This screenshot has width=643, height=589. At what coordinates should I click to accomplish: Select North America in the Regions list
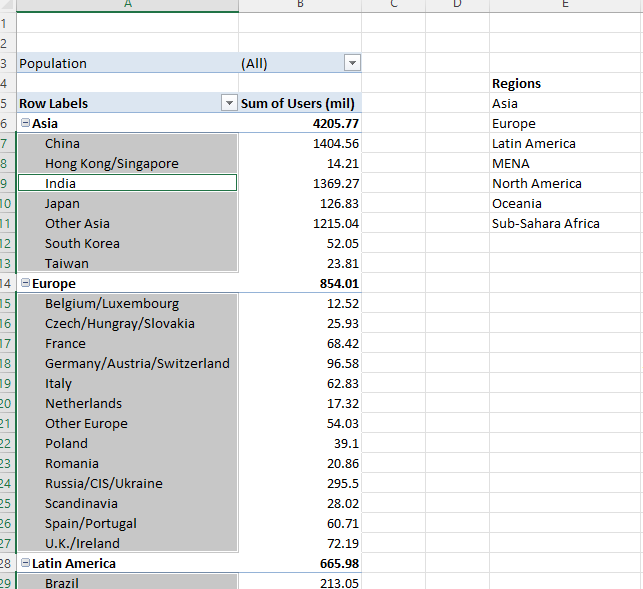(537, 183)
